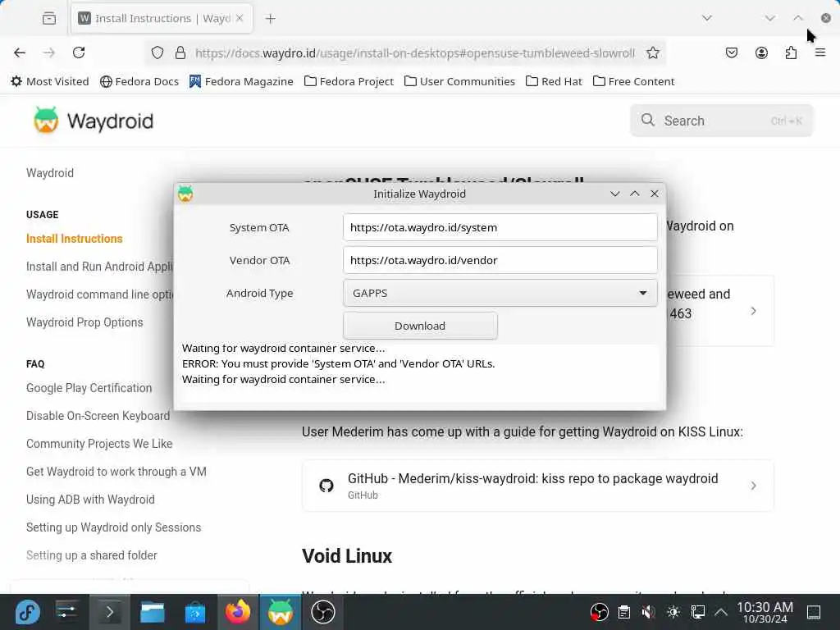Viewport: 840px width, 630px height.
Task: Open the Discover software store
Action: [x=195, y=612]
